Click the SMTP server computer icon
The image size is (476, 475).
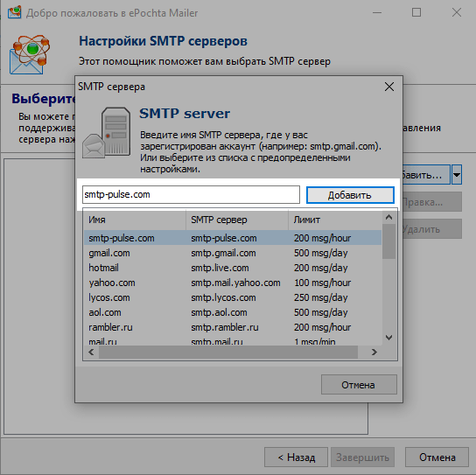click(x=107, y=132)
